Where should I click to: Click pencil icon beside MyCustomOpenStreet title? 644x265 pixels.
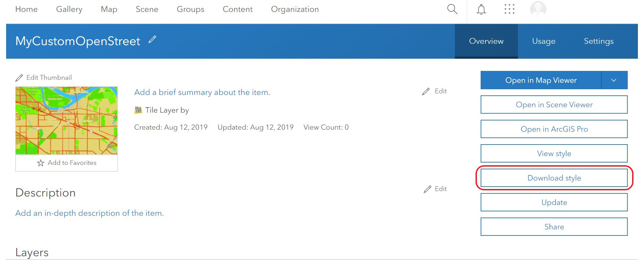[152, 40]
